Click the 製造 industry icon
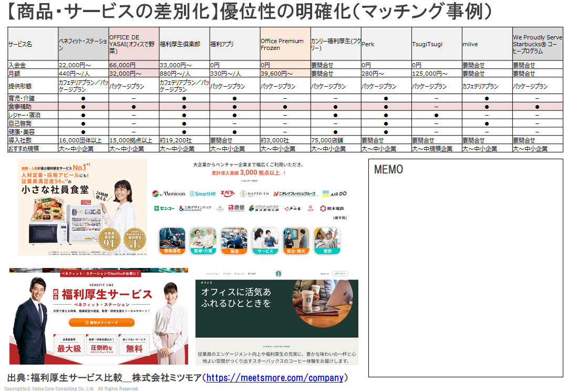Screen dimensions: 567x392 (x=234, y=241)
